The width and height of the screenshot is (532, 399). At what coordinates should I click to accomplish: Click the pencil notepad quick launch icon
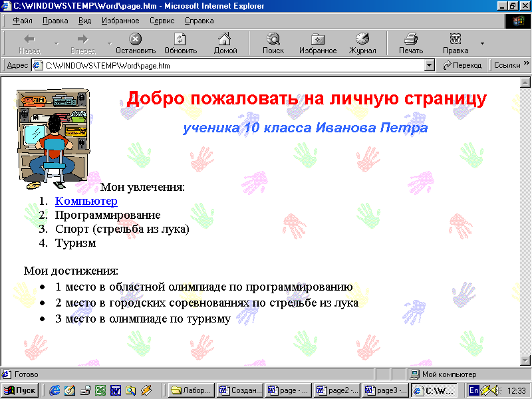[70, 390]
